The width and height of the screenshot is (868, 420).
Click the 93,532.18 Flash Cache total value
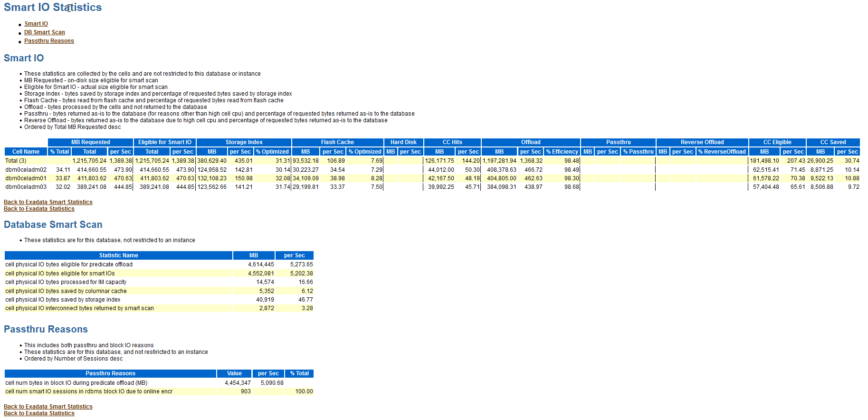[x=305, y=161]
